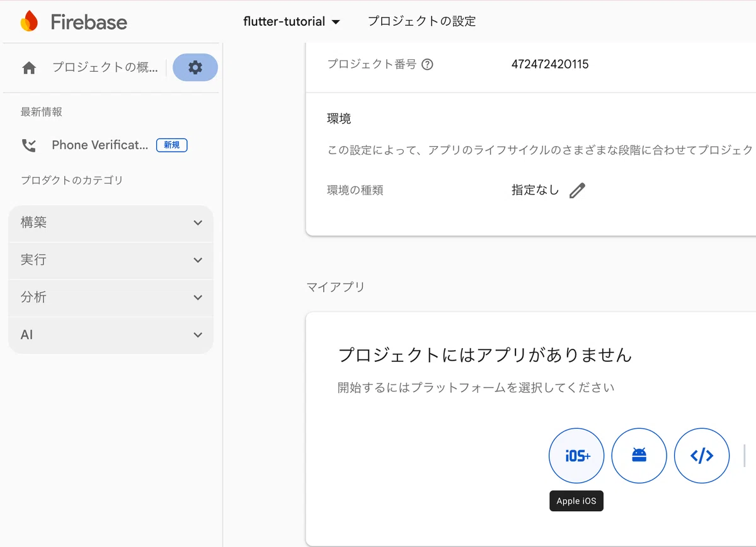Open project settings gear icon
756x547 pixels.
195,67
